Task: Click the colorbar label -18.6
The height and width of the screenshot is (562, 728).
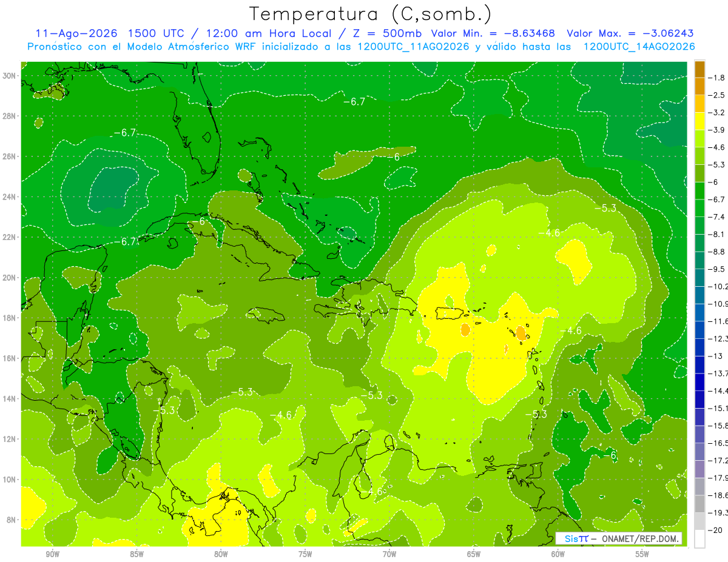Action: pos(718,495)
